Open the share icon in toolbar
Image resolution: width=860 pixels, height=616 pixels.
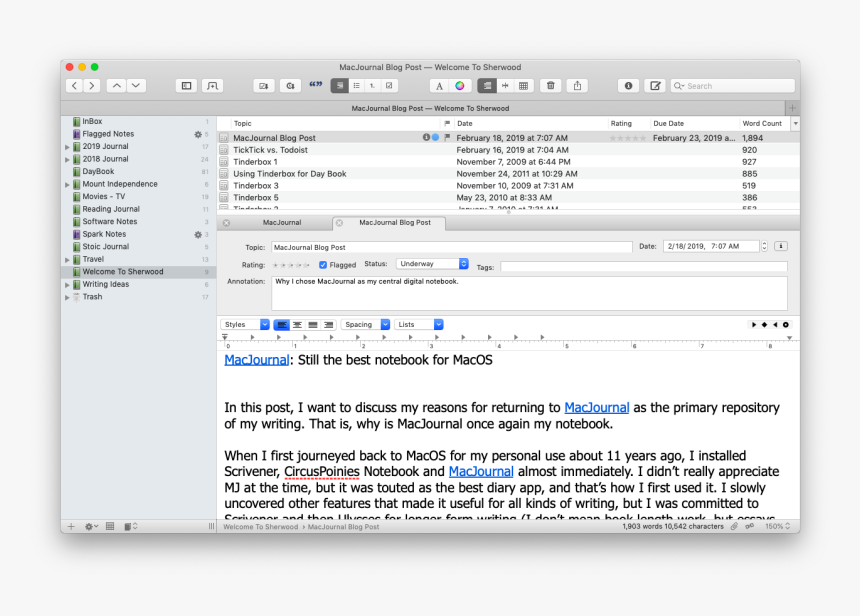click(577, 86)
